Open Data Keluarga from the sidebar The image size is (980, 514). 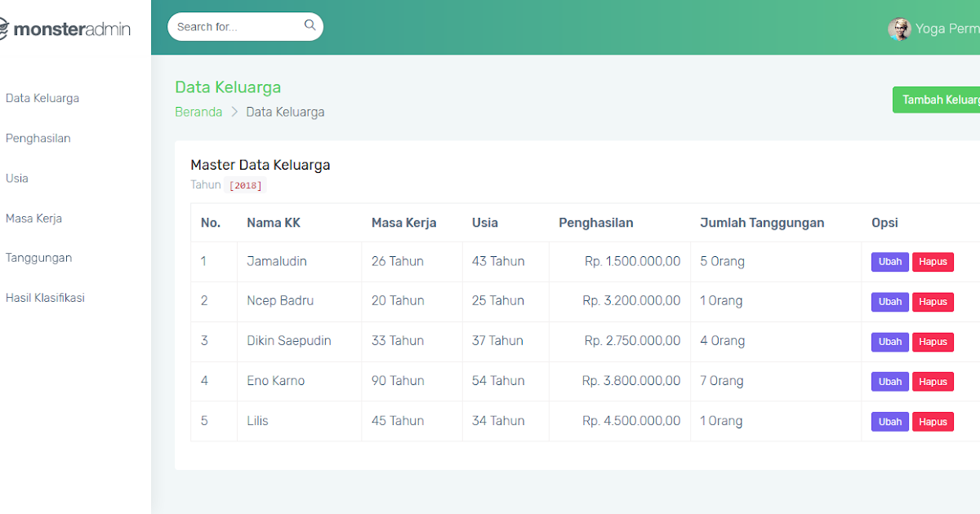42,98
